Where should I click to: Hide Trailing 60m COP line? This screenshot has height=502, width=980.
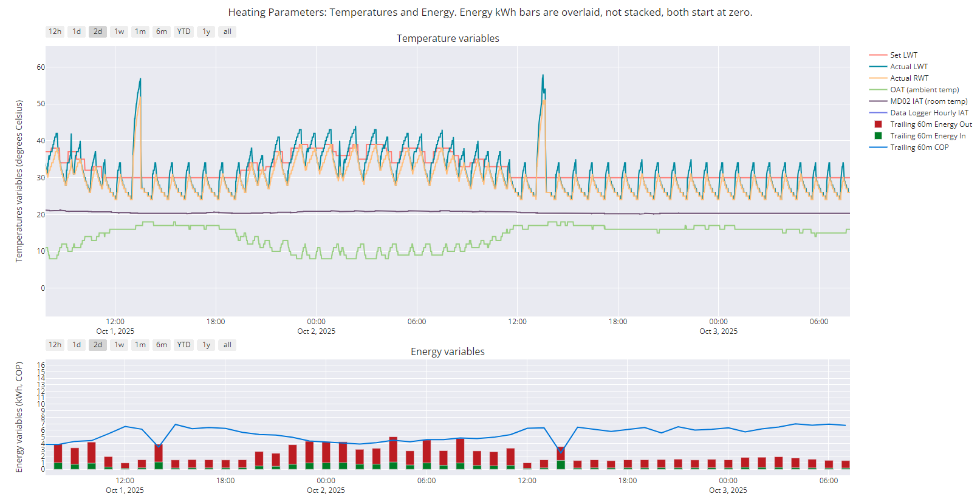click(919, 148)
